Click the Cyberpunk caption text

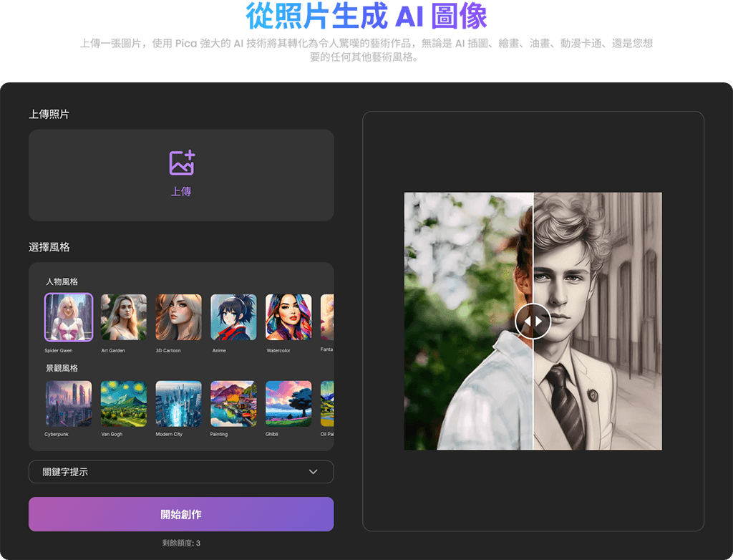[x=57, y=434]
